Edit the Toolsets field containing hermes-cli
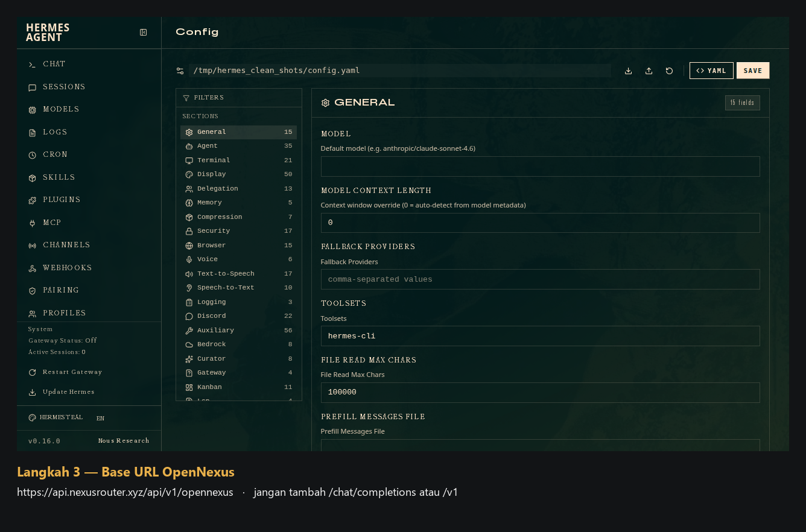The image size is (806, 532). (x=540, y=336)
